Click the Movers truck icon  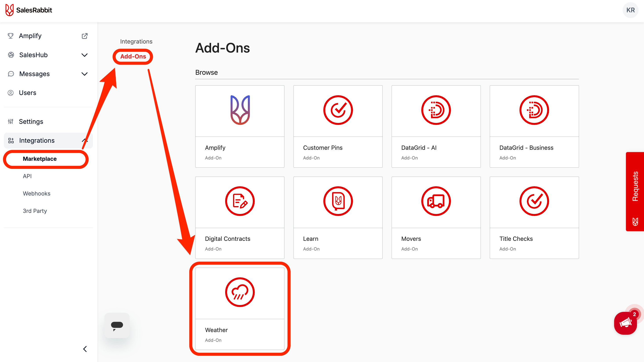coord(436,201)
